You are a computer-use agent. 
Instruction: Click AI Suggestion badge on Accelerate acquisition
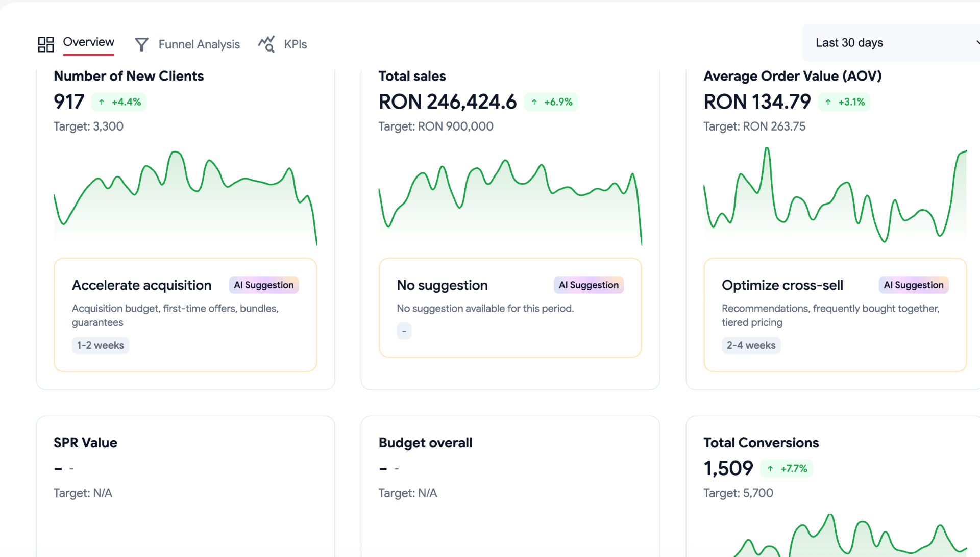coord(264,285)
